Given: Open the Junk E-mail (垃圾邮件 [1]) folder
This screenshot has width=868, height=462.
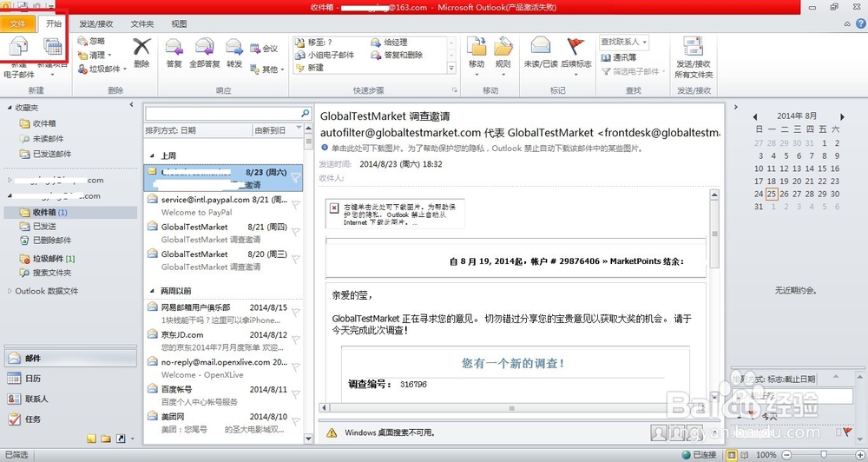Looking at the screenshot, I should (x=47, y=259).
